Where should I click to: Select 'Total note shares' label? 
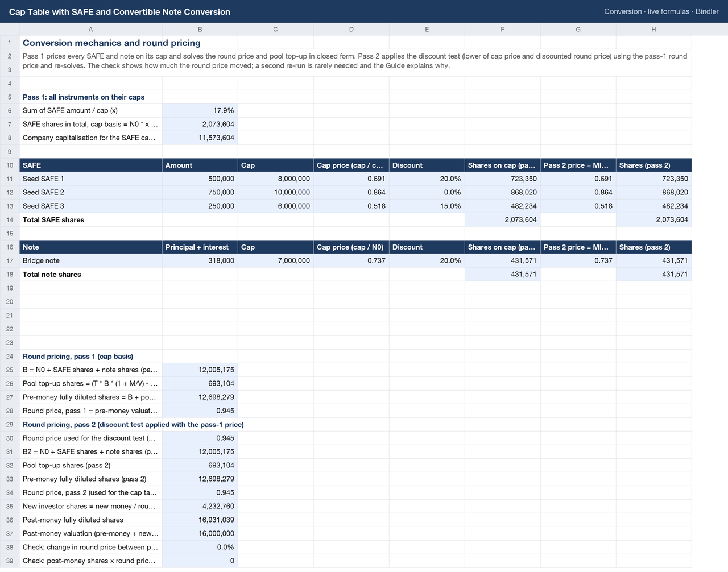[x=91, y=274]
